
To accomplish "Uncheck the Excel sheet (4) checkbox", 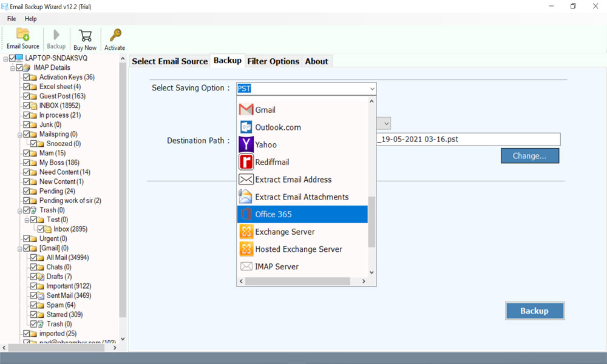I will pos(26,87).
